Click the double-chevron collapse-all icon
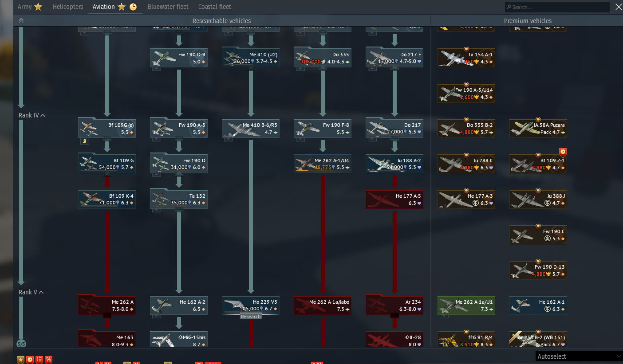 point(21,20)
